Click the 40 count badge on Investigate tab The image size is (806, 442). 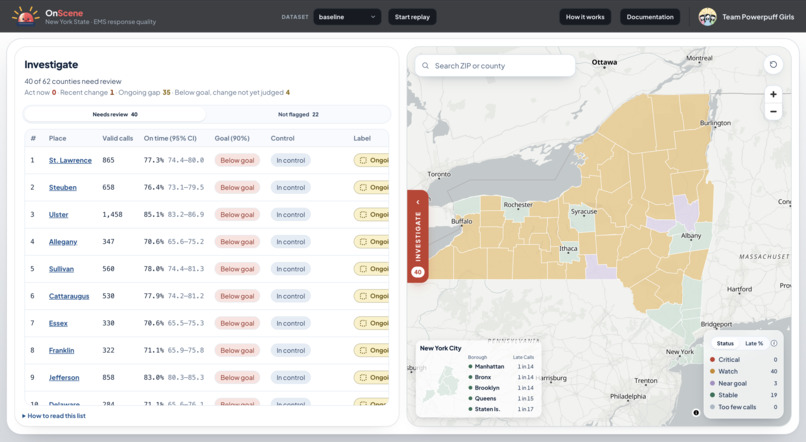418,272
